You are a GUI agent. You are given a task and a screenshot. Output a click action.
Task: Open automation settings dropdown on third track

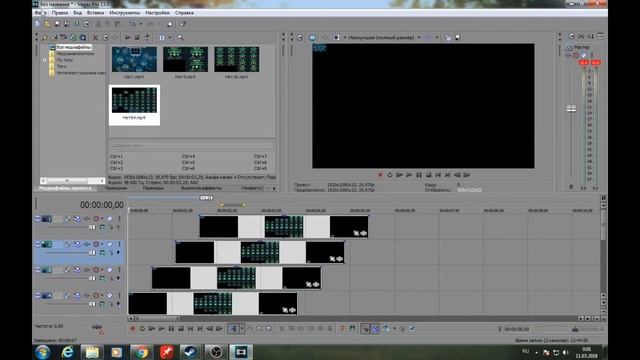102,270
